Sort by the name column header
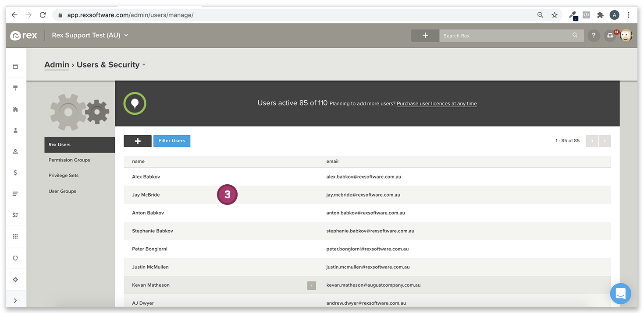The width and height of the screenshot is (644, 313). [139, 162]
